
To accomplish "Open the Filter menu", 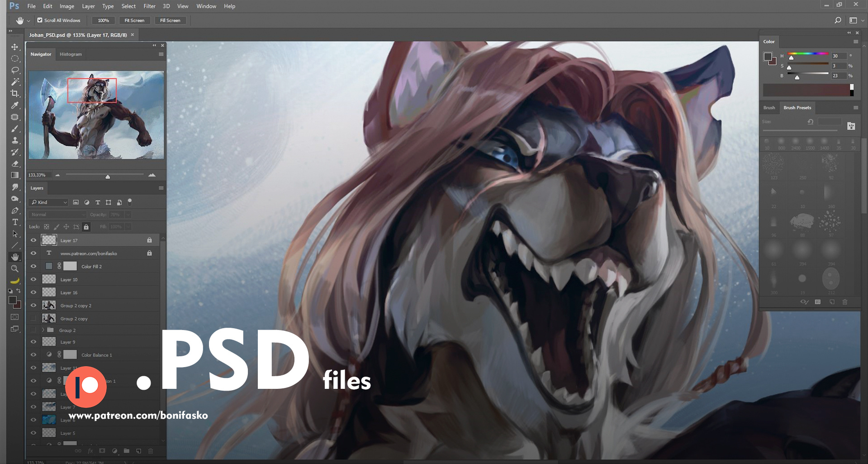I will (x=149, y=6).
